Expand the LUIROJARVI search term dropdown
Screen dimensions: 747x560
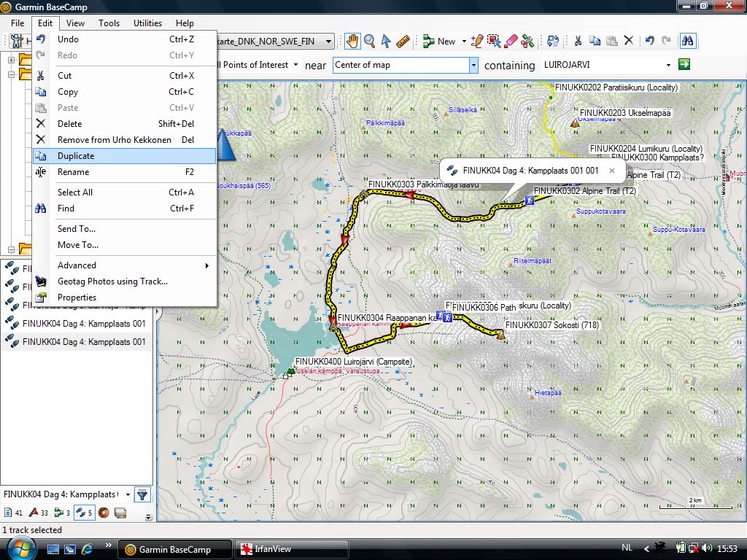coord(667,65)
